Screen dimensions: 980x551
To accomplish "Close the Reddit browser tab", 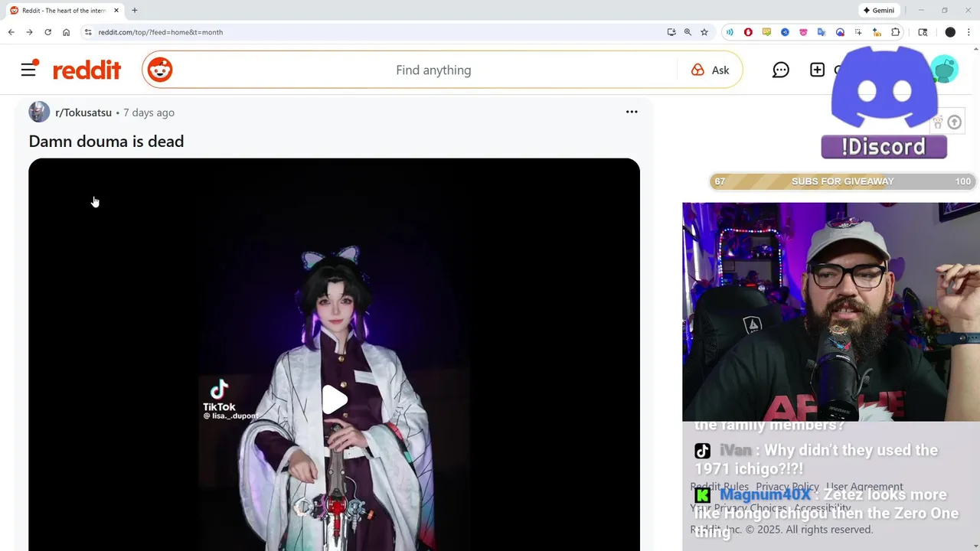I will pyautogui.click(x=116, y=11).
